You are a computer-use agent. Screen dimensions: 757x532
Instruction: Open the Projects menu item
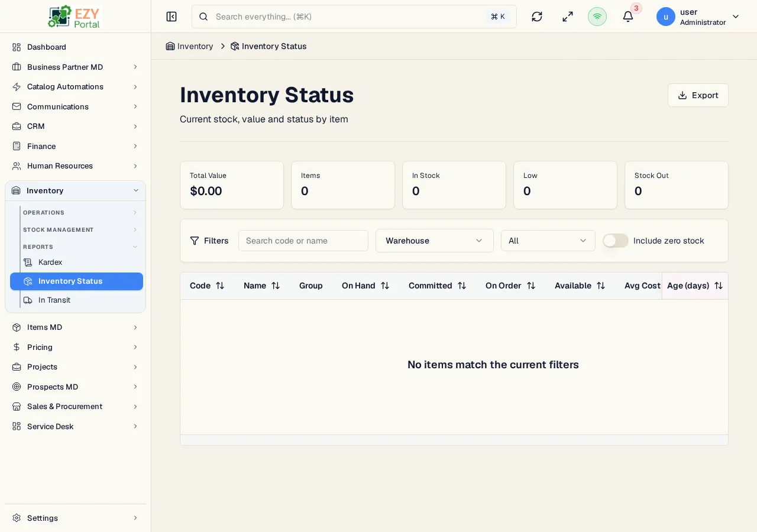click(75, 367)
